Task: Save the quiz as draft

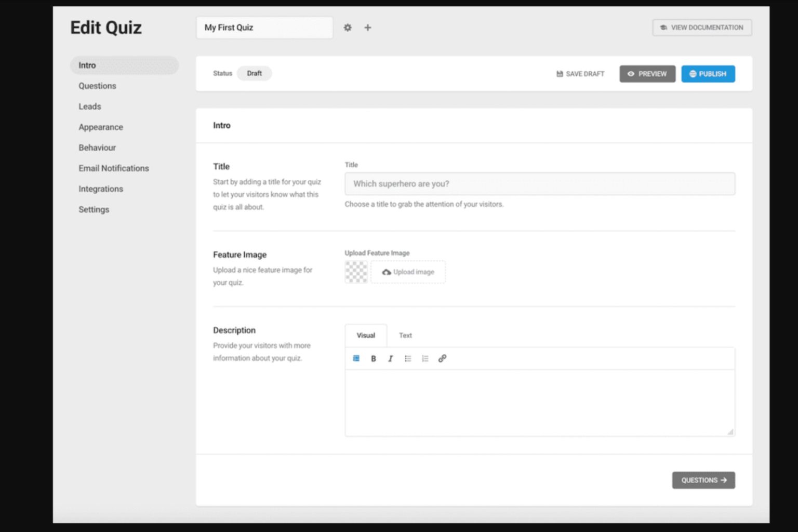Action: point(580,74)
